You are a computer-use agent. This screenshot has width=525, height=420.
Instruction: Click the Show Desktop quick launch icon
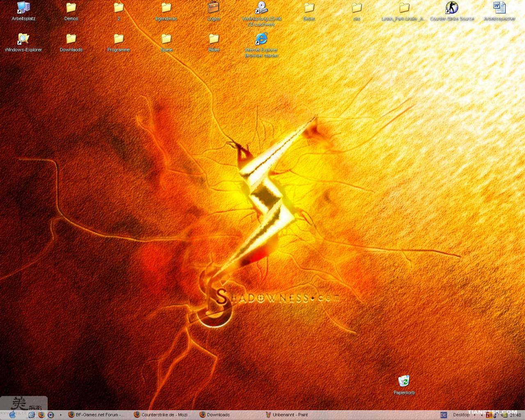[32, 415]
